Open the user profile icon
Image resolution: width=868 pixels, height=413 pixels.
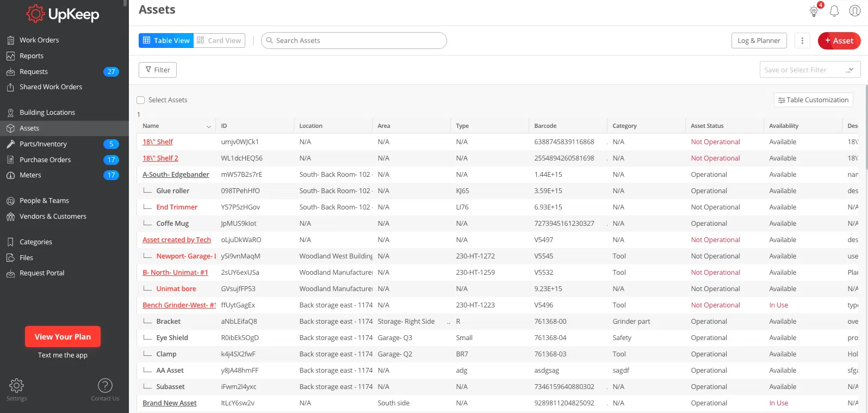[855, 11]
